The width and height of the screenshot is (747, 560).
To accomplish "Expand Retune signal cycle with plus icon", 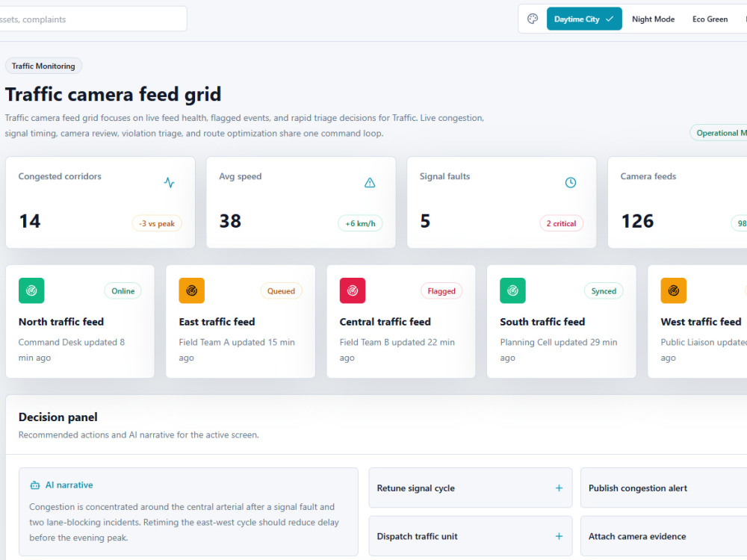I will click(x=559, y=488).
